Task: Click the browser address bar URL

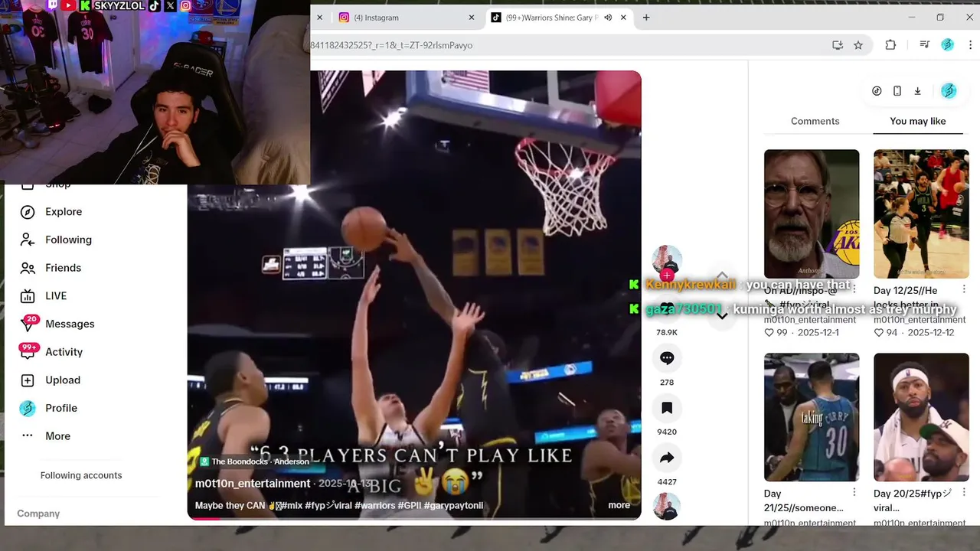Action: click(391, 45)
